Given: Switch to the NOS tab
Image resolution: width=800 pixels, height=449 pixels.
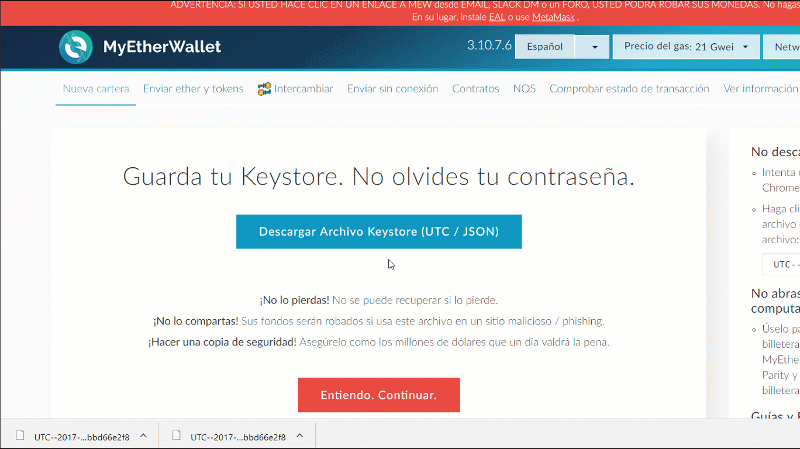Looking at the screenshot, I should pyautogui.click(x=524, y=89).
